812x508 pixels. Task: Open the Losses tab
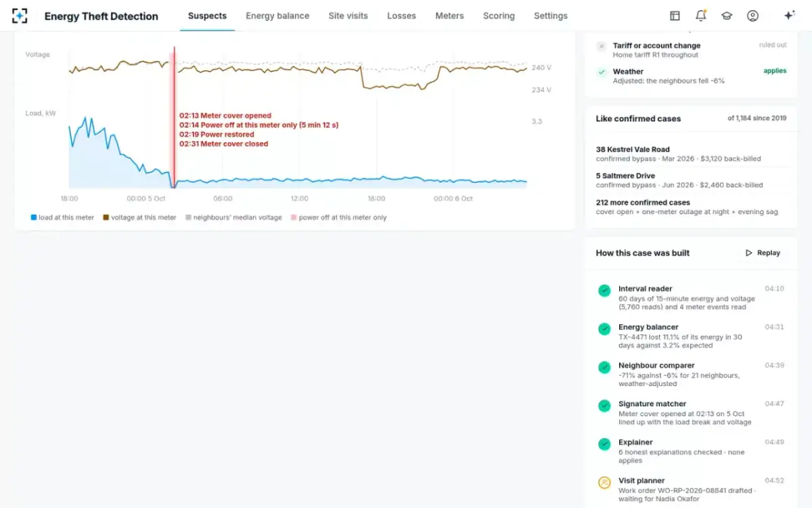tap(401, 16)
